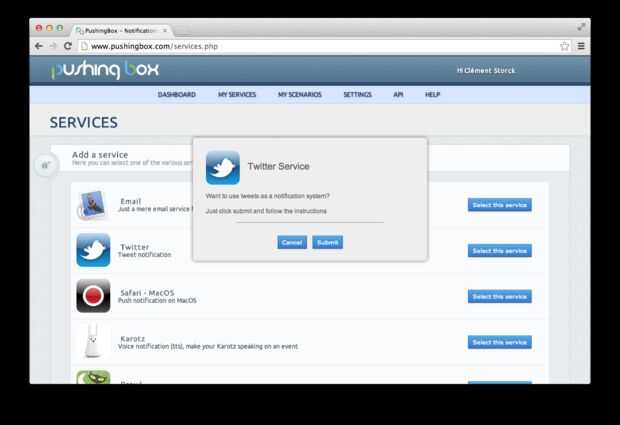Screen dimensions: 620x425
Task: Click the Tweet notification description
Action: coord(145,255)
